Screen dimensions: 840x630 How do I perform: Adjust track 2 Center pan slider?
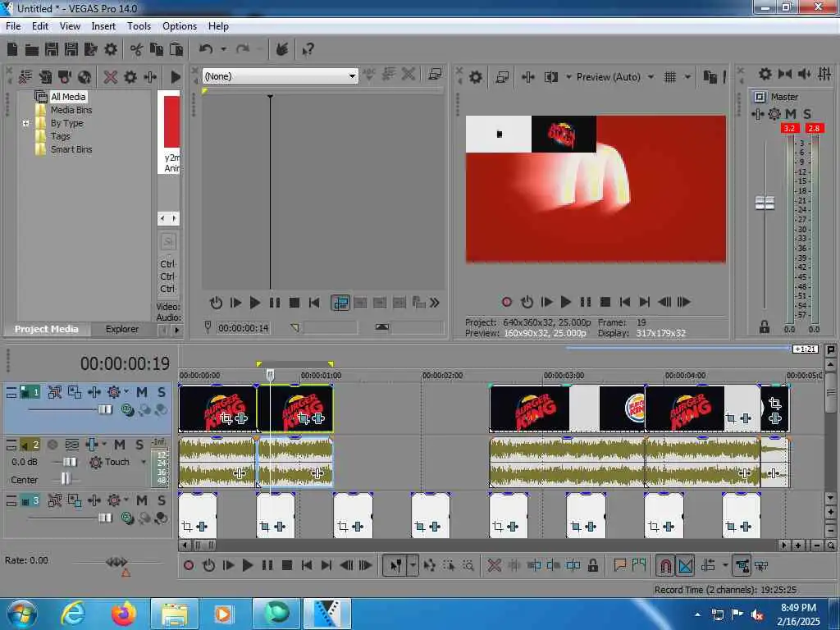click(66, 479)
